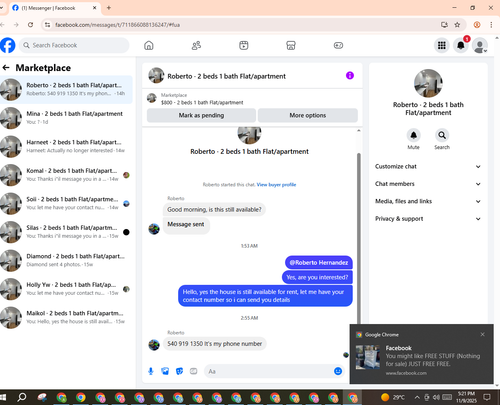Click the Chrome profile icon in toolbar
Viewport: 500px width, 405px height.
(x=477, y=25)
